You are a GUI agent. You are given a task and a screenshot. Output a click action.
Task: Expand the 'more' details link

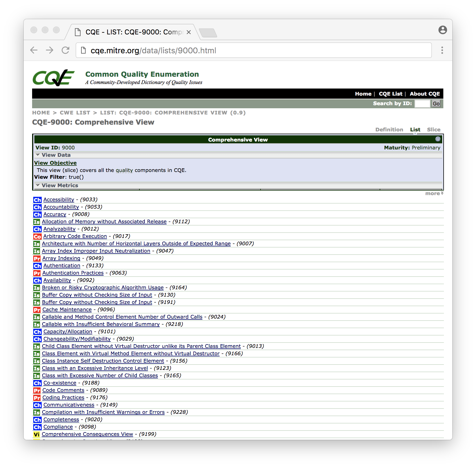click(x=434, y=193)
